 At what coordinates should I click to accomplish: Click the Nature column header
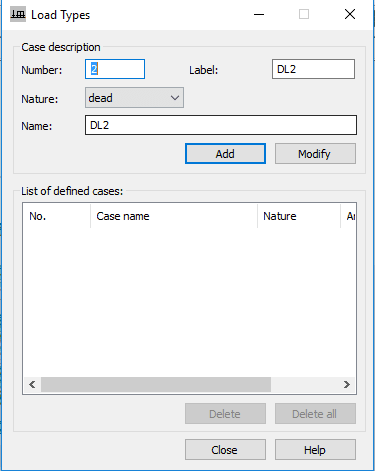(x=299, y=216)
